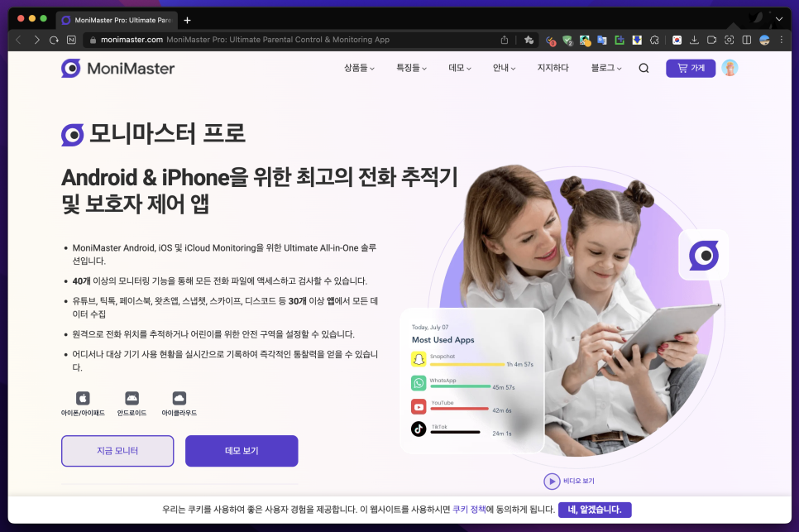Open the green shield ad-block extension
The height and width of the screenshot is (532, 799).
pyautogui.click(x=567, y=41)
